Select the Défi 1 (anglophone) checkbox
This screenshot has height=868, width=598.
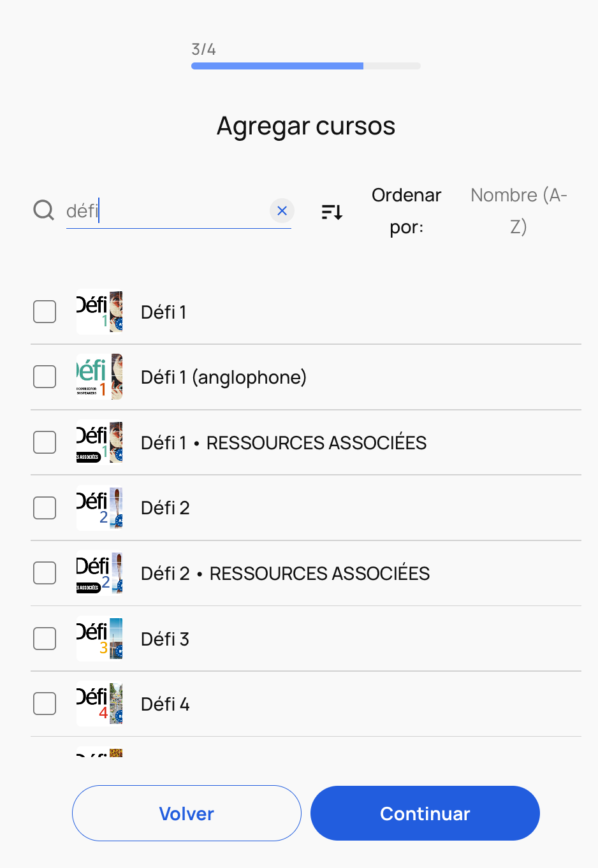(45, 377)
